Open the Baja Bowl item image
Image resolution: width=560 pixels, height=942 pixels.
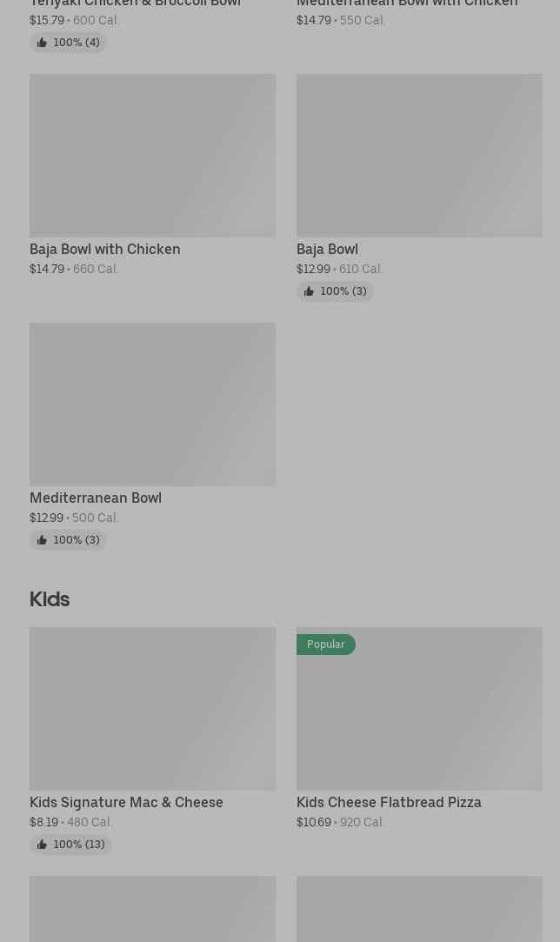click(419, 155)
